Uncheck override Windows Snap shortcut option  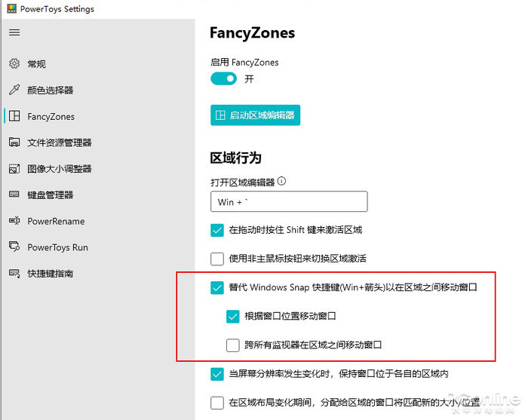(x=217, y=288)
